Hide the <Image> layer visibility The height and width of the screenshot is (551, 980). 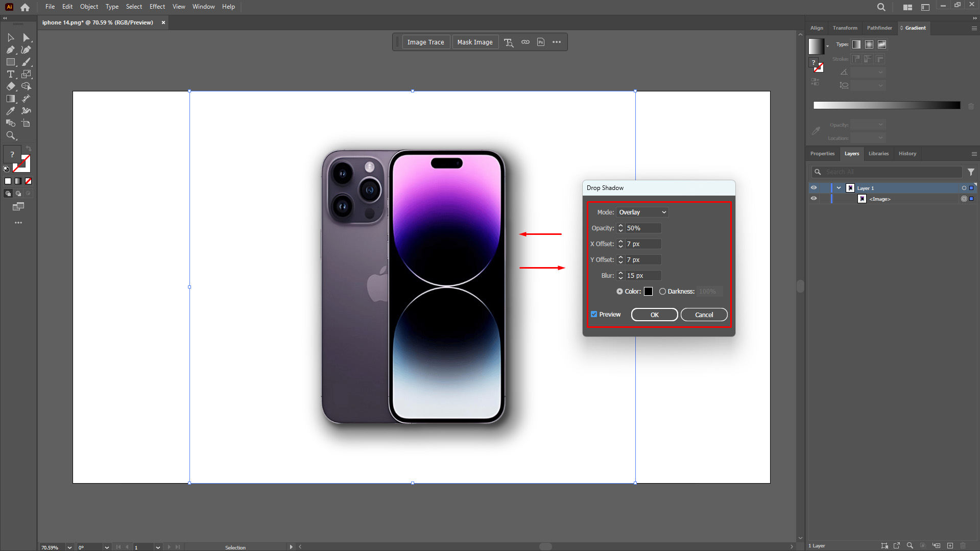coord(814,198)
